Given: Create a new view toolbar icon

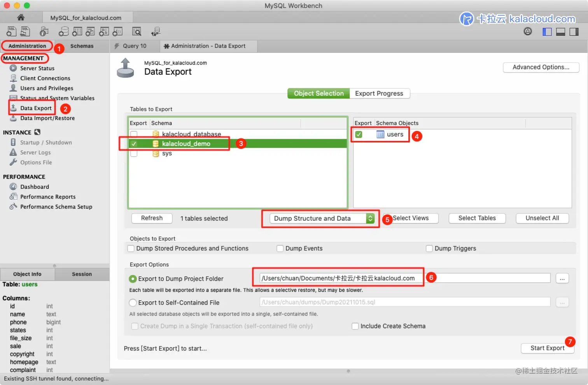Looking at the screenshot, I should point(90,32).
